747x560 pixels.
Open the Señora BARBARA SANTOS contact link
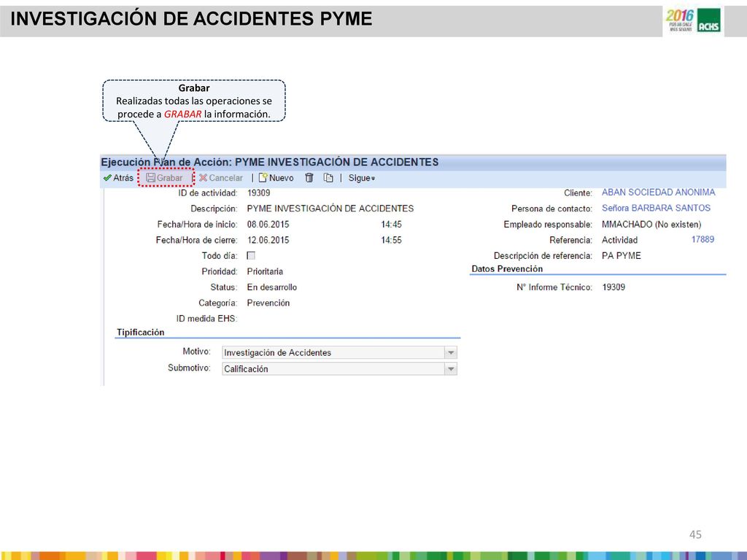pyautogui.click(x=656, y=208)
